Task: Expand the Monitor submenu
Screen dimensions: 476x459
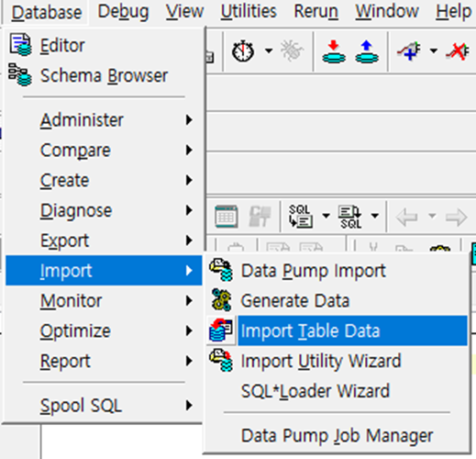Action: 104,300
